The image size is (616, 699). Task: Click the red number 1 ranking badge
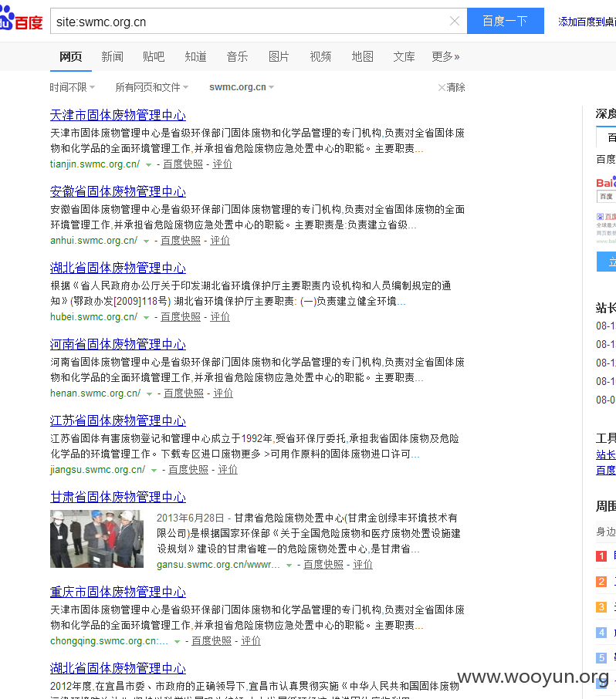click(x=601, y=556)
